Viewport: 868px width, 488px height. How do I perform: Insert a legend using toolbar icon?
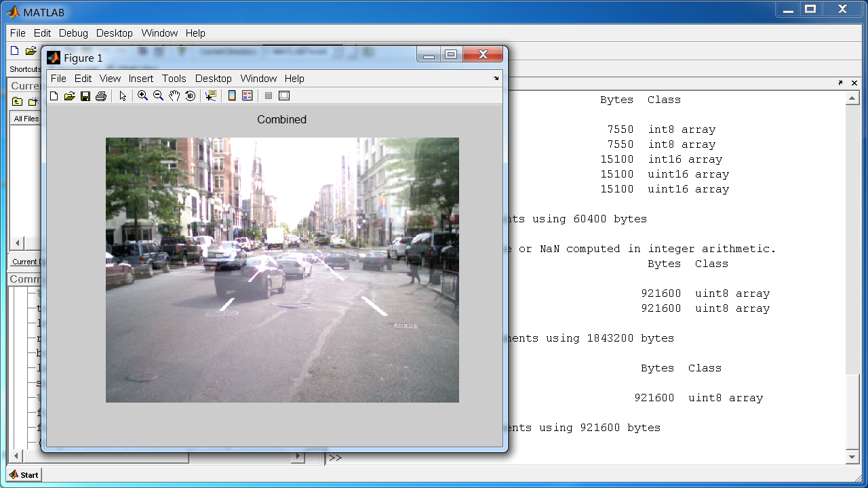click(248, 96)
